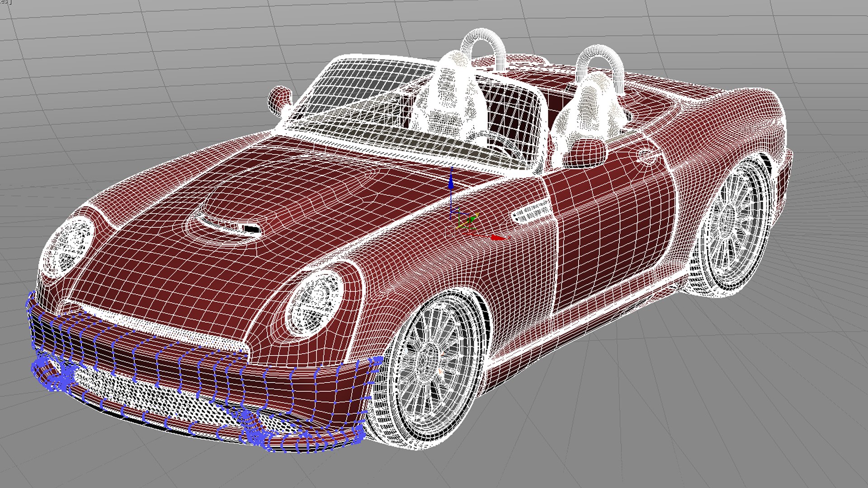Image resolution: width=868 pixels, height=488 pixels.
Task: Grab the green Y-axis gizmo arrow
Action: [472, 219]
